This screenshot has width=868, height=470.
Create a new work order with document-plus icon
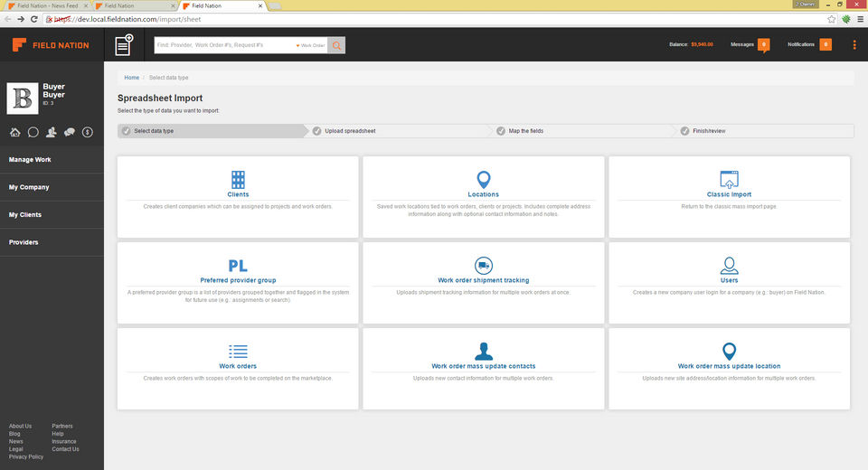(124, 45)
